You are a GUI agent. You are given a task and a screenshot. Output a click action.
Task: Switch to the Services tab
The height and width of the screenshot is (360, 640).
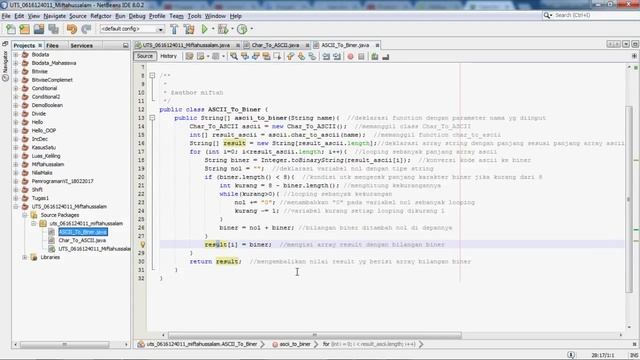coord(82,46)
